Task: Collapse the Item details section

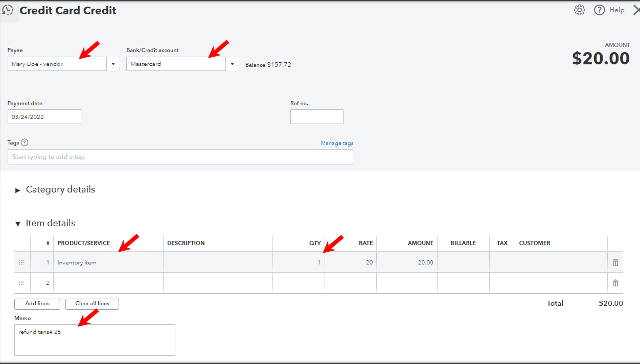Action: tap(18, 223)
